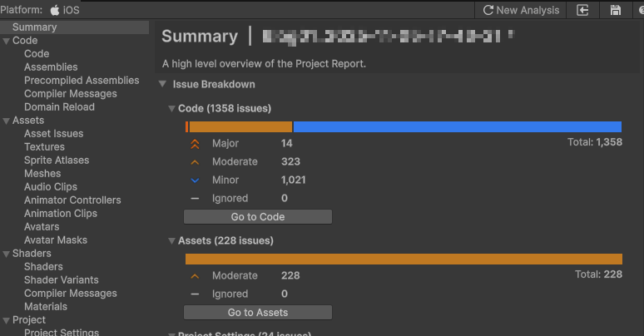Click the Code section Ignored dash icon
This screenshot has height=336, width=644.
click(x=195, y=199)
